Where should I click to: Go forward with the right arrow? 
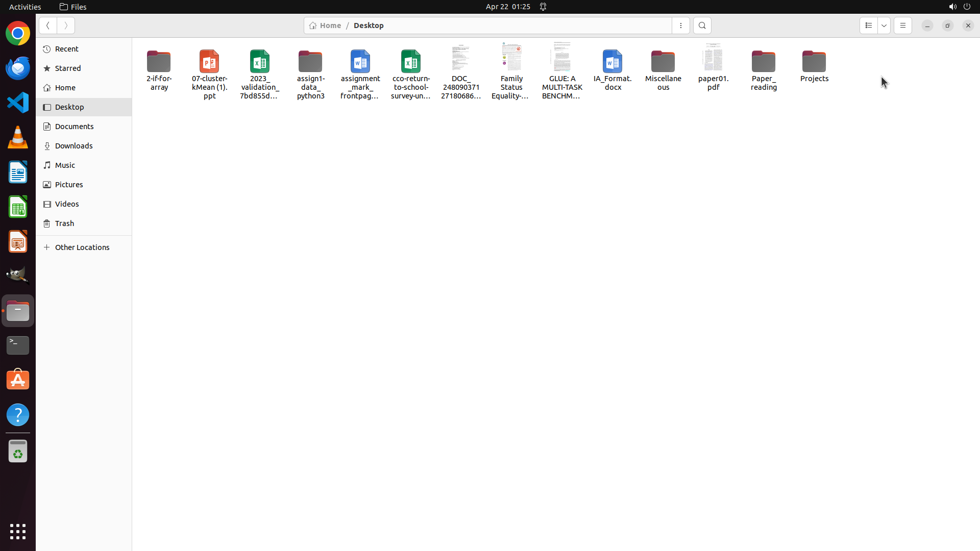tap(66, 26)
